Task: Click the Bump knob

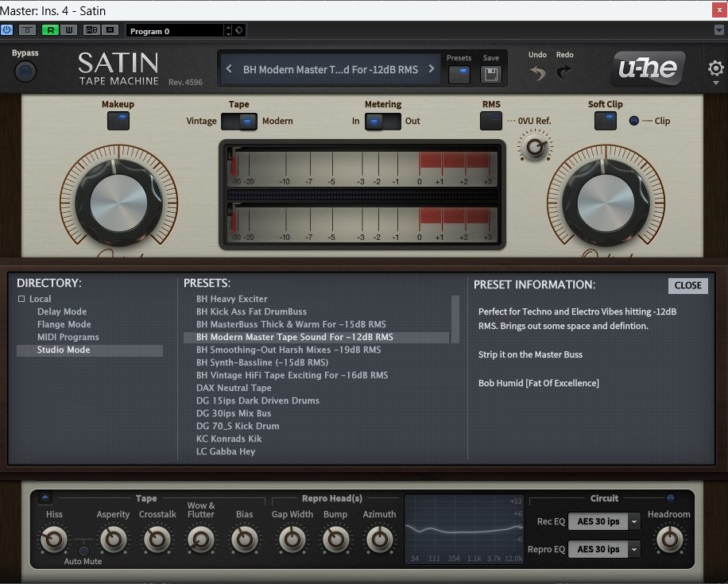Action: click(x=335, y=539)
